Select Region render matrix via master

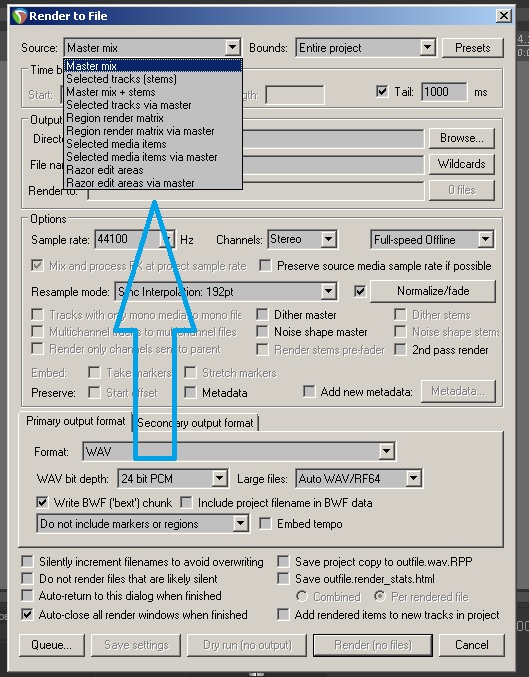point(153,131)
